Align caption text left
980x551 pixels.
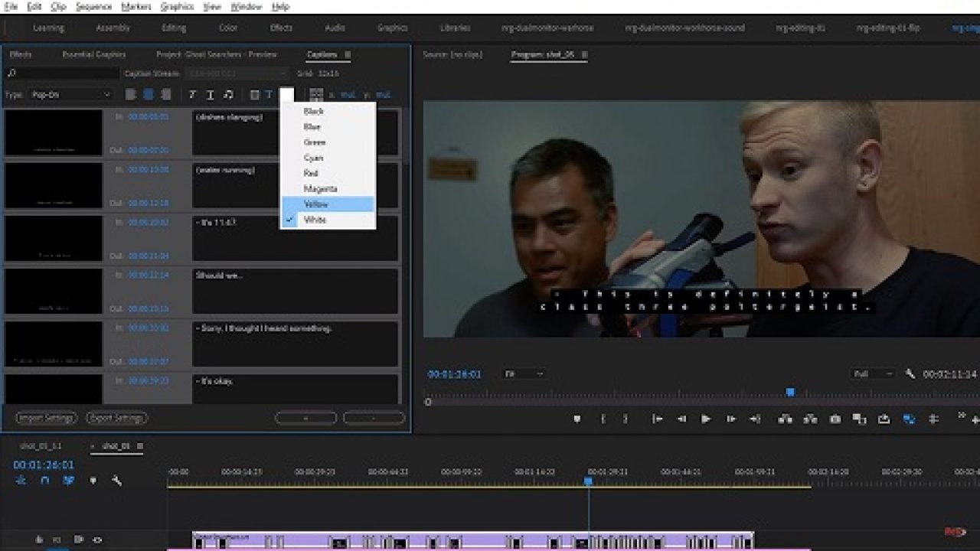pyautogui.click(x=131, y=95)
